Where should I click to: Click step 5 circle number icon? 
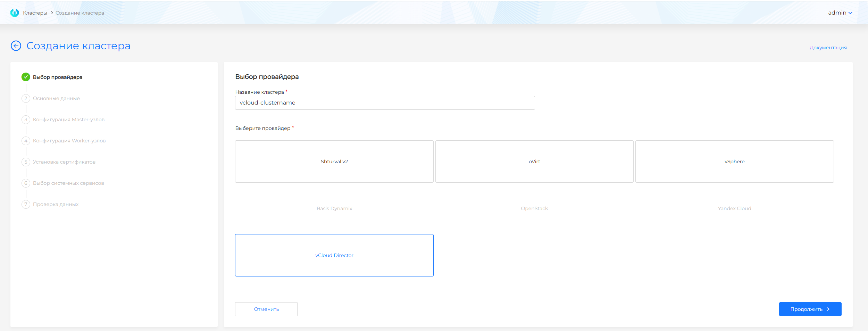[26, 162]
